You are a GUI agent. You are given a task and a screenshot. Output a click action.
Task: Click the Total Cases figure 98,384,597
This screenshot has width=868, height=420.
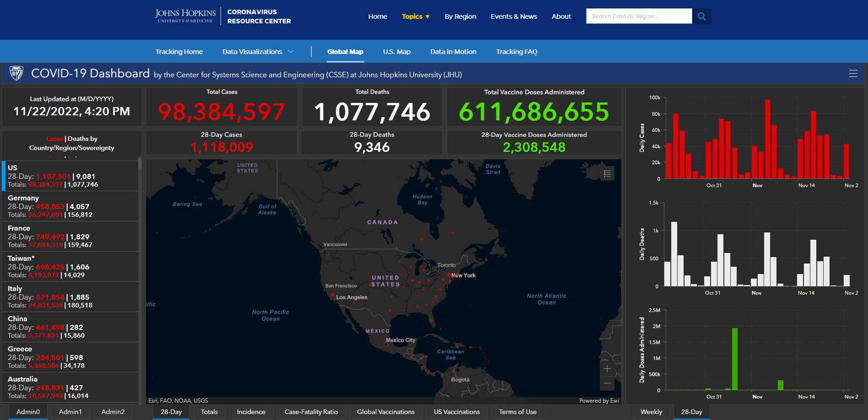221,112
